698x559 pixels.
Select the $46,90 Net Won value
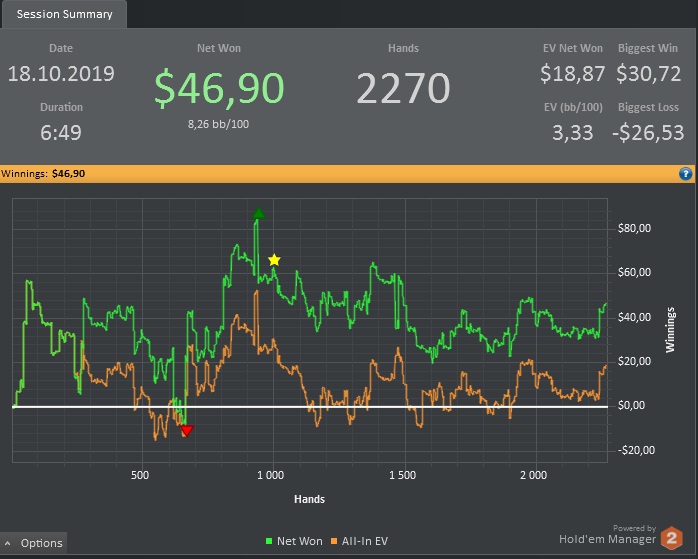(219, 88)
